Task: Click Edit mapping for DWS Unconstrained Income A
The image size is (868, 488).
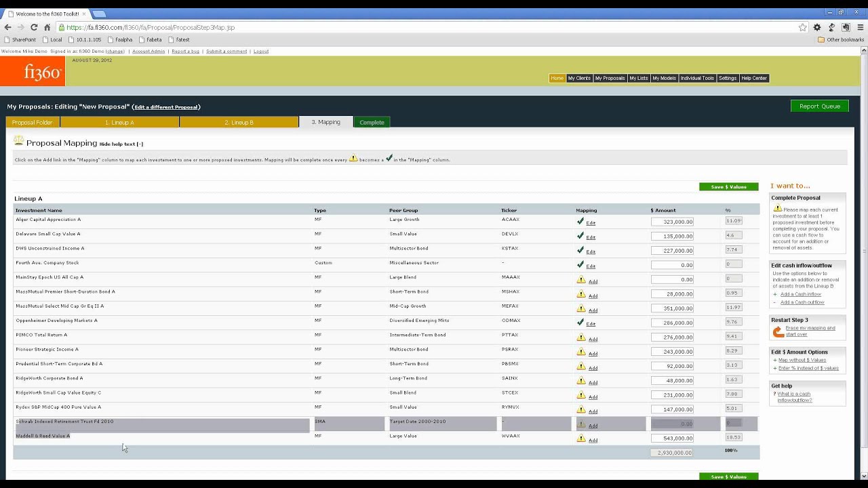Action: pos(591,251)
